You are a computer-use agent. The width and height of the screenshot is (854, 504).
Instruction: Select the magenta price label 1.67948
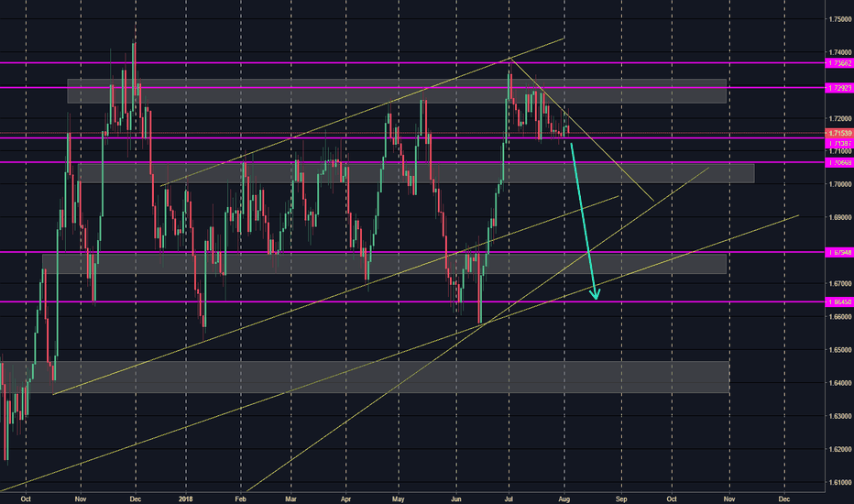pyautogui.click(x=839, y=252)
